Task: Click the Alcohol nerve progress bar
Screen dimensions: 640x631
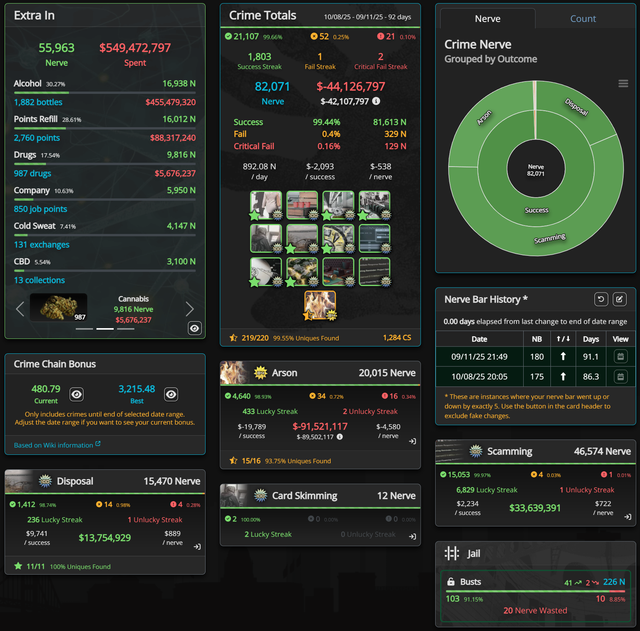Action: [x=104, y=93]
